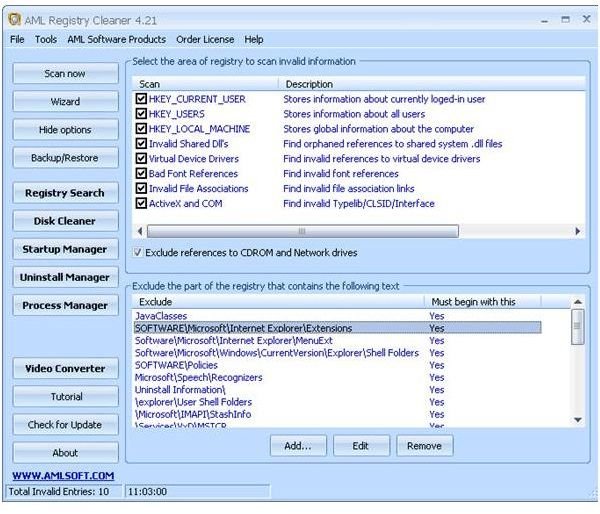The width and height of the screenshot is (600, 514).
Task: Open the Process Manager
Action: coord(65,305)
